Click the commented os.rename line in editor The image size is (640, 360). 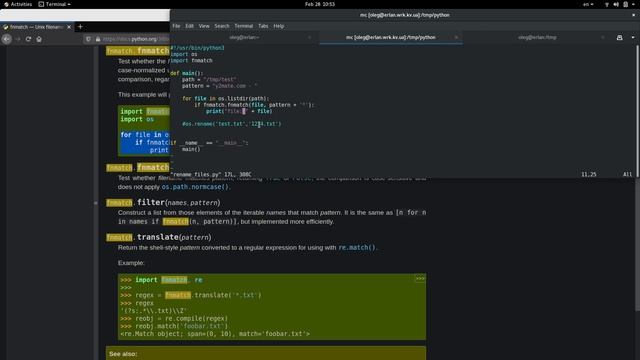tap(231, 124)
